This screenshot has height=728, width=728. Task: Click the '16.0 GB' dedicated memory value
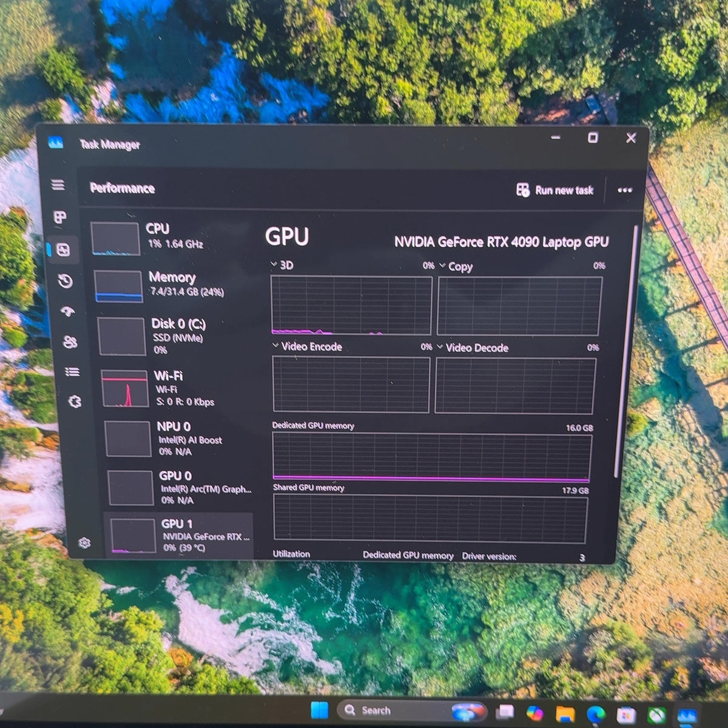[579, 428]
